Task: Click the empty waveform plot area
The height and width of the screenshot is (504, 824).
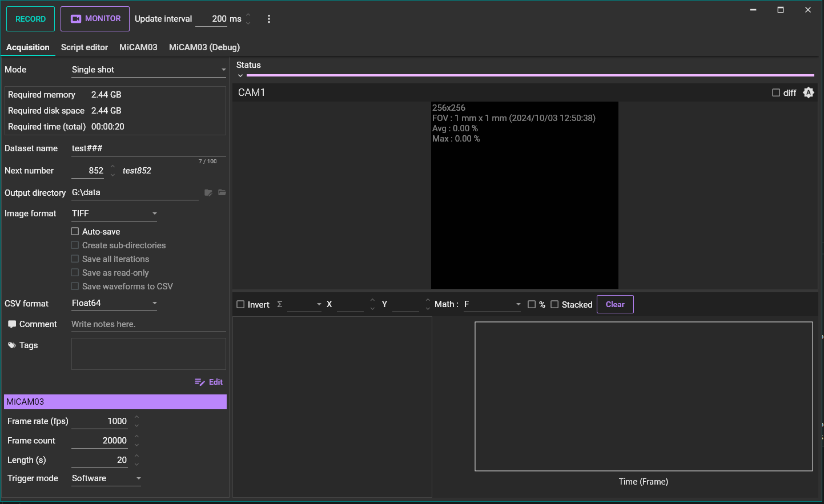Action: [x=644, y=397]
